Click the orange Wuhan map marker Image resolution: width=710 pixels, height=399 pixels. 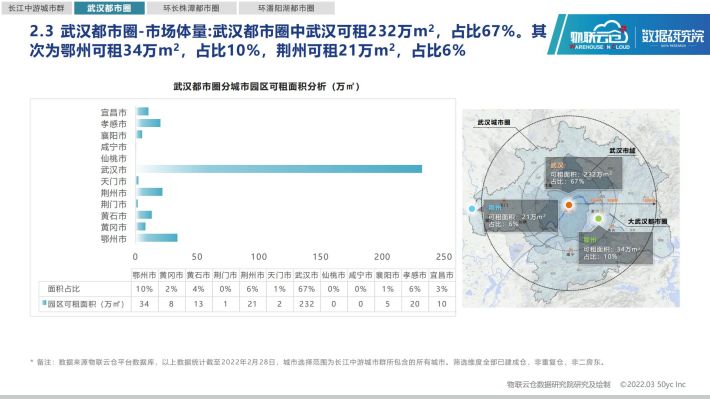pos(569,205)
